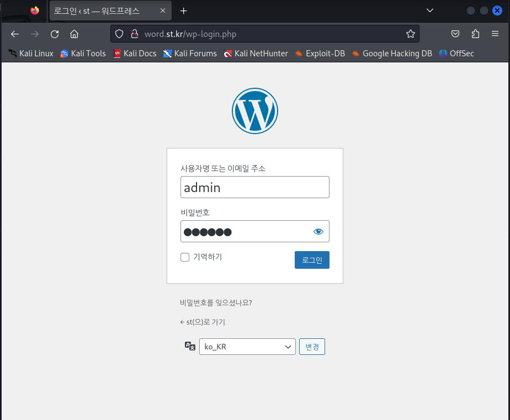Open the Pocket save icon

click(455, 34)
